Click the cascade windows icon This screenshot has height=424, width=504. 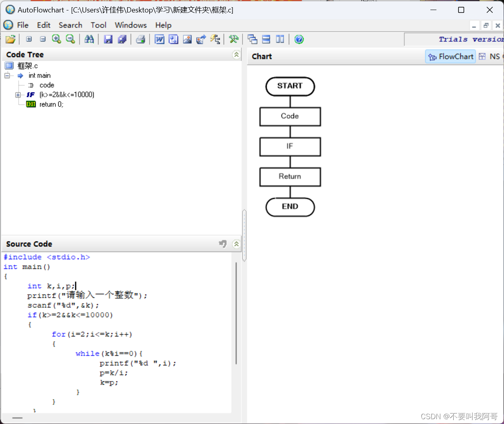point(252,39)
